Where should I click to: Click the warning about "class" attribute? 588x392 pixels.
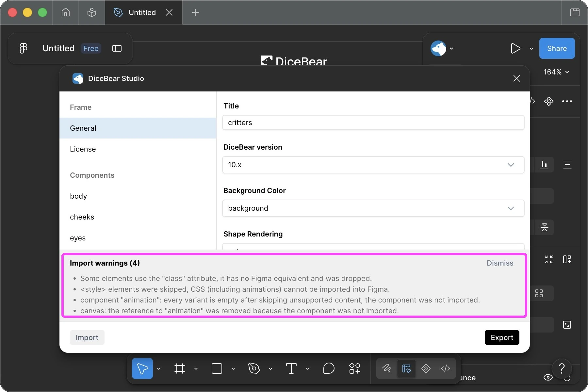tap(226, 278)
